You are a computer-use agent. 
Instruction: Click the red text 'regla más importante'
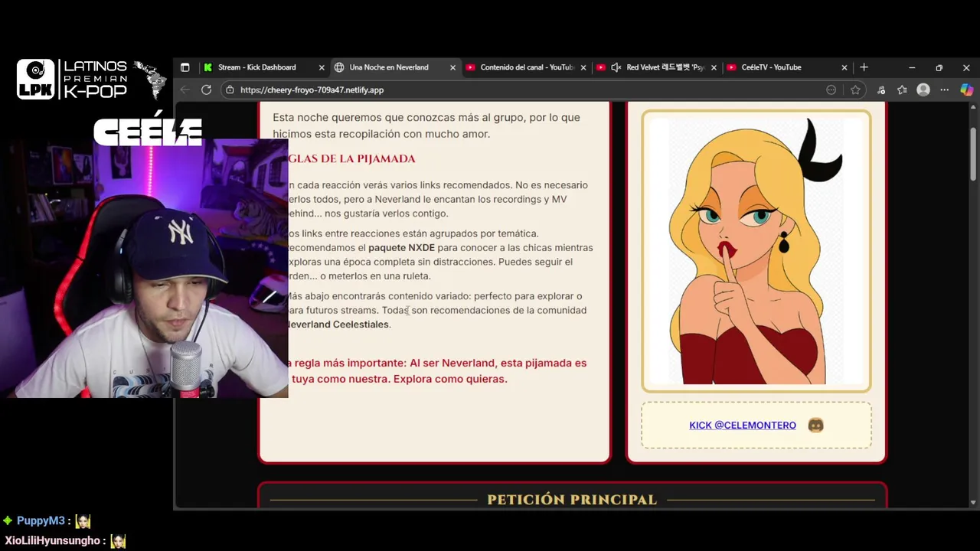(x=350, y=363)
